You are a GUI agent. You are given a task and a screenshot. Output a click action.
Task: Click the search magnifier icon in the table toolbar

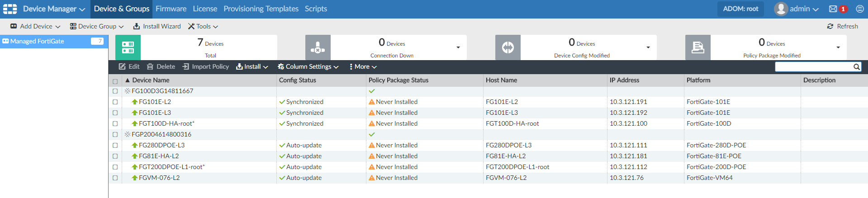tap(856, 67)
